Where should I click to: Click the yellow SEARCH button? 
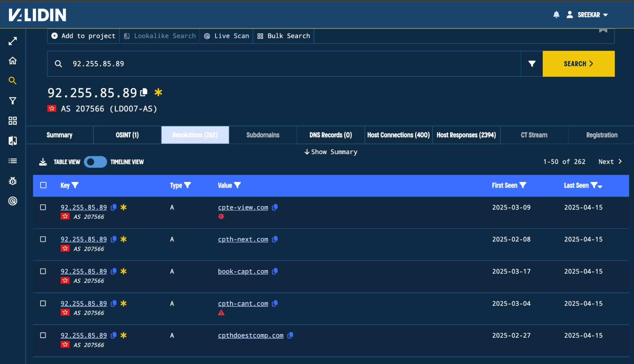[578, 63]
